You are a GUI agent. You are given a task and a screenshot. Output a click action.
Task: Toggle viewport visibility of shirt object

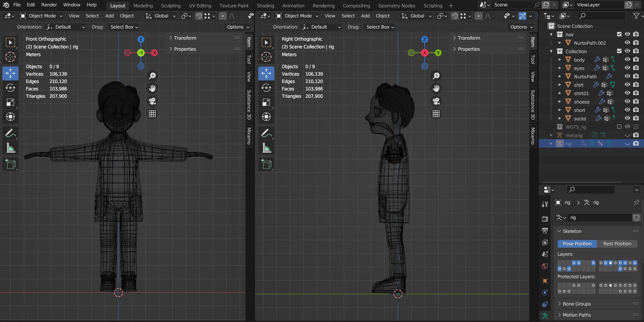[x=628, y=85]
